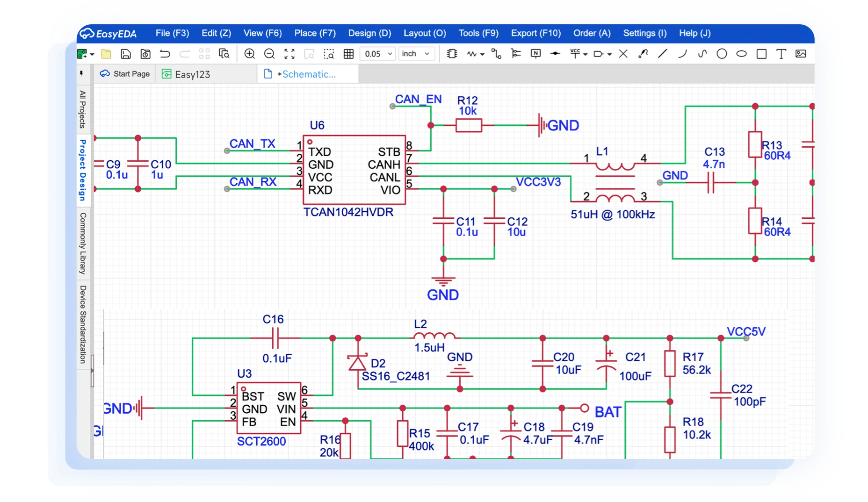Expand the VCC power symbol dropdown arrow
This screenshot has width=868, height=502.
585,55
